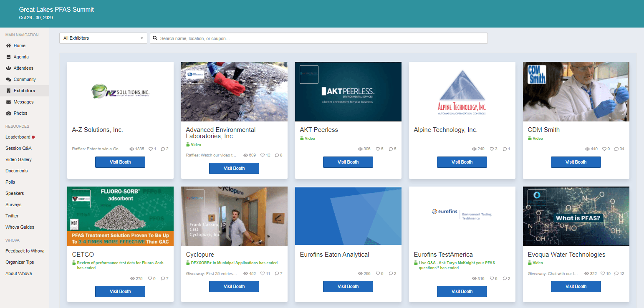Image resolution: width=644 pixels, height=308 pixels.
Task: Open comments on the CETCO card
Action: point(163,278)
